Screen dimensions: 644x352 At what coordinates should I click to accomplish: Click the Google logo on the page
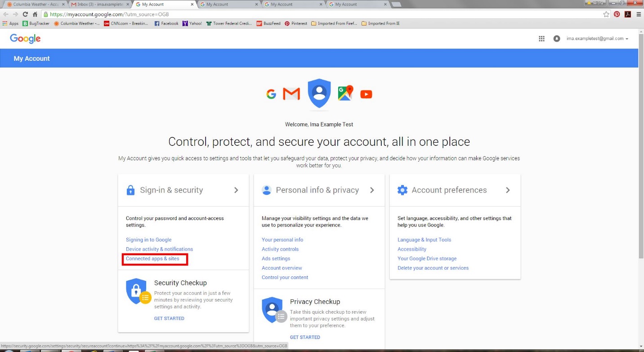tap(25, 39)
